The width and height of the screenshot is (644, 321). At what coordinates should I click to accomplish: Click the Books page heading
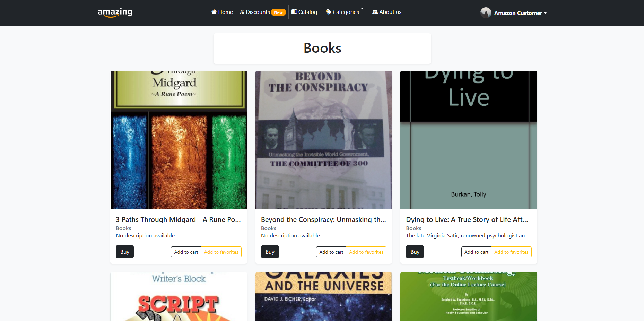point(322,48)
